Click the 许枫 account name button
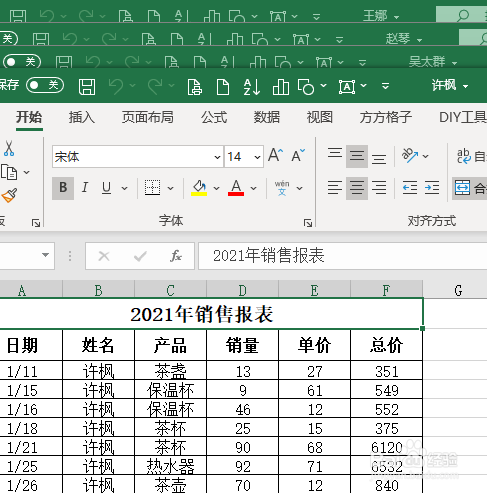This screenshot has height=493, width=487. [x=450, y=86]
